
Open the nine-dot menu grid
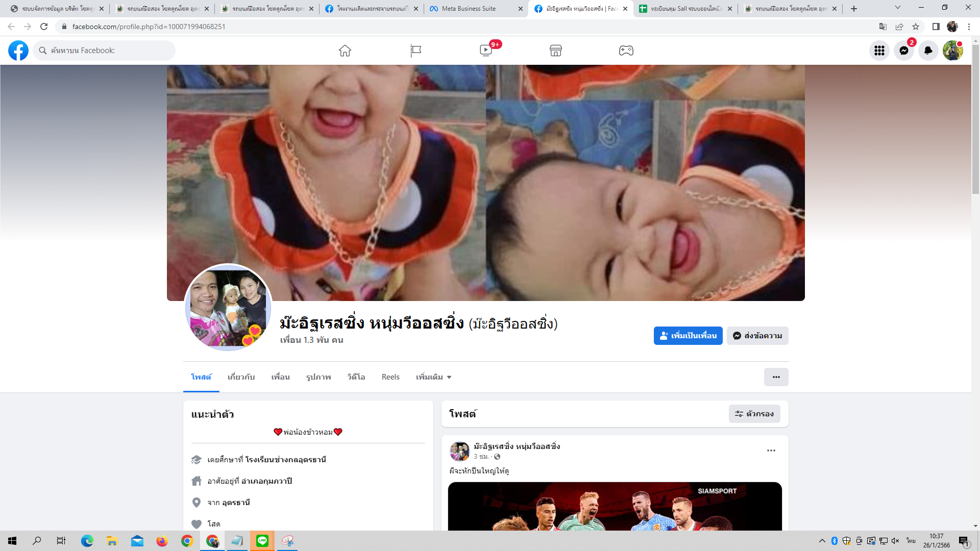879,51
